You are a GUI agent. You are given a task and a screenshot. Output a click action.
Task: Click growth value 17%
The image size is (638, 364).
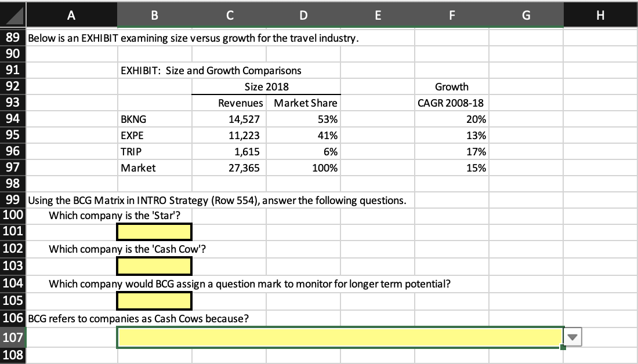coord(452,152)
